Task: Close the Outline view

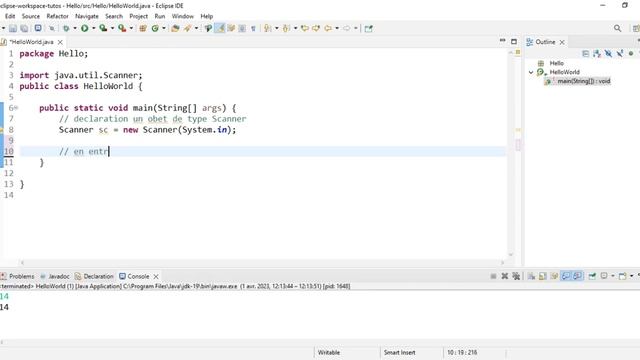Action: (x=562, y=42)
